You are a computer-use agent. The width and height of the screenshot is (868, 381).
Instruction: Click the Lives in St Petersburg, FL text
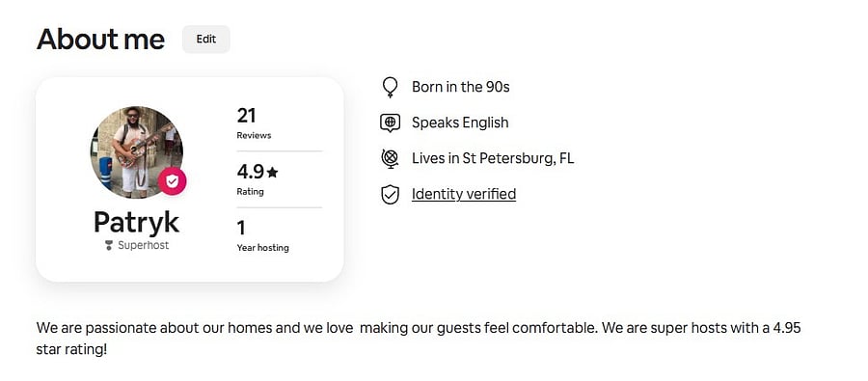click(x=493, y=158)
